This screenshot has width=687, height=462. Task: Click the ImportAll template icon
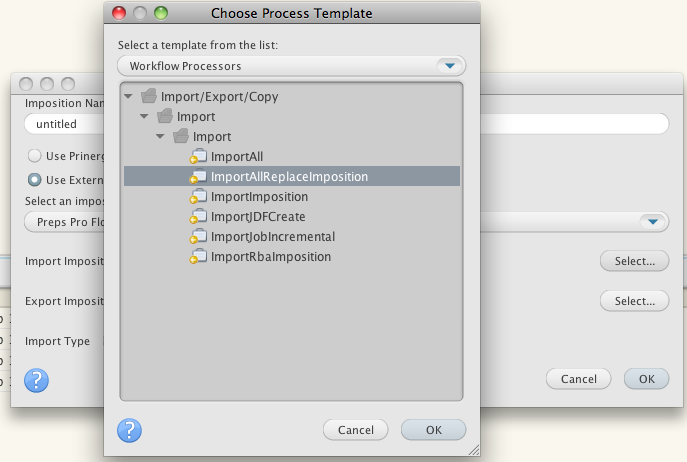pos(198,156)
